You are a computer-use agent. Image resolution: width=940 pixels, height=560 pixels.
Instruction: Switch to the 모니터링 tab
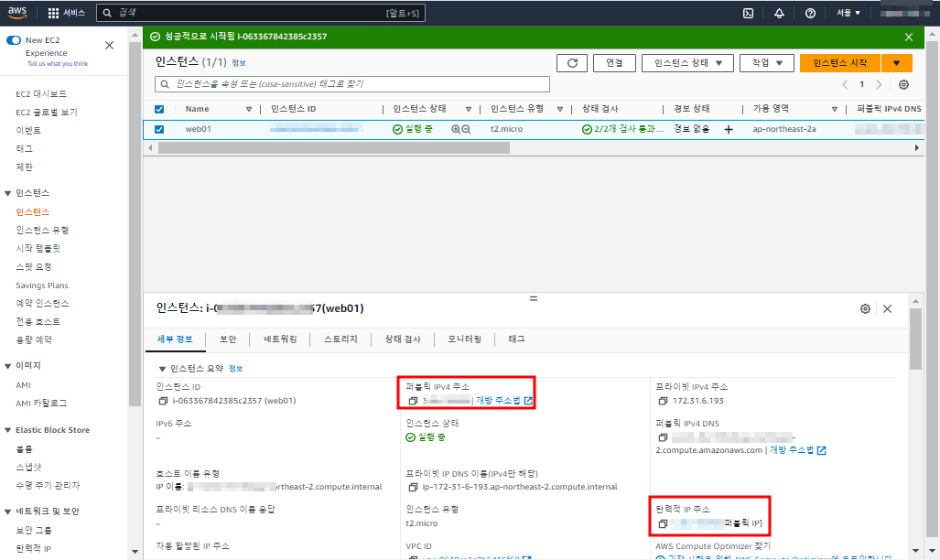[464, 339]
